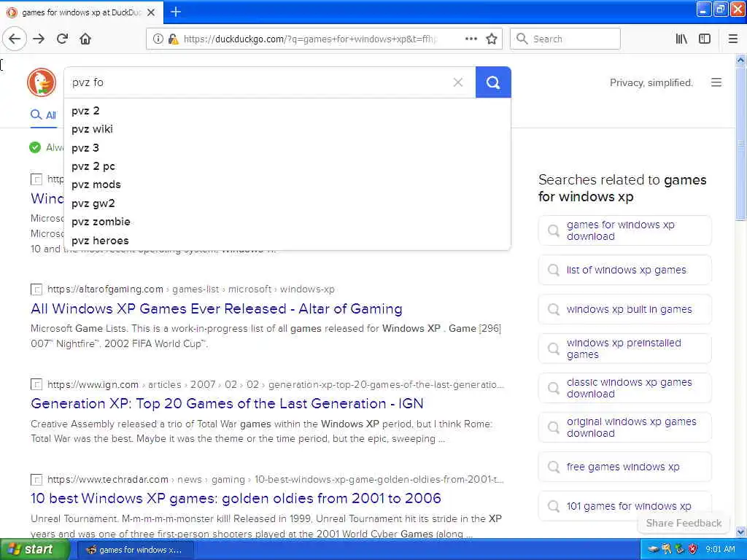Click favicon beside ign.com result
The image size is (747, 560).
36,384
